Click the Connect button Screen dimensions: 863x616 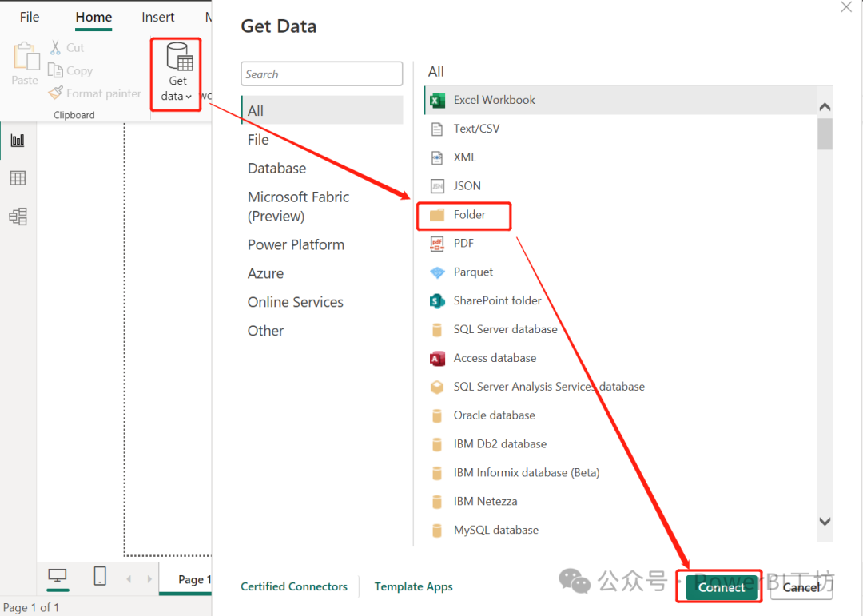(721, 587)
